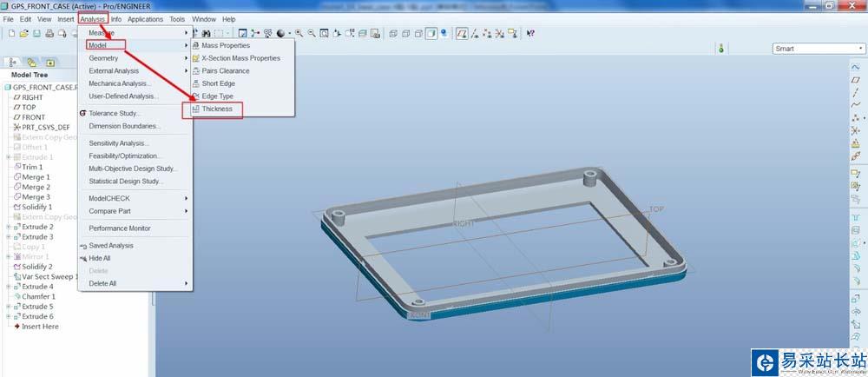
Task: Click Saved Analysis menu entry
Action: [x=111, y=246]
